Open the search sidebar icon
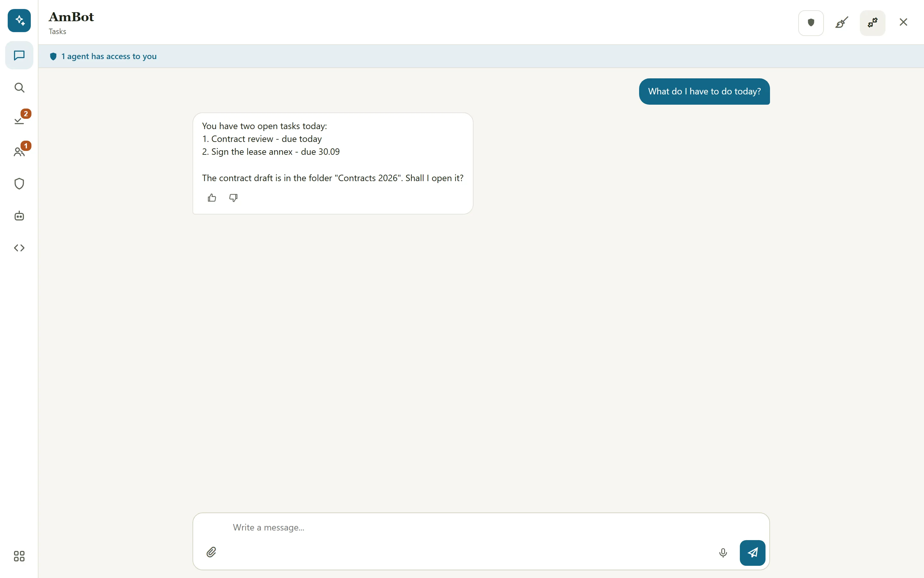 [x=19, y=88]
